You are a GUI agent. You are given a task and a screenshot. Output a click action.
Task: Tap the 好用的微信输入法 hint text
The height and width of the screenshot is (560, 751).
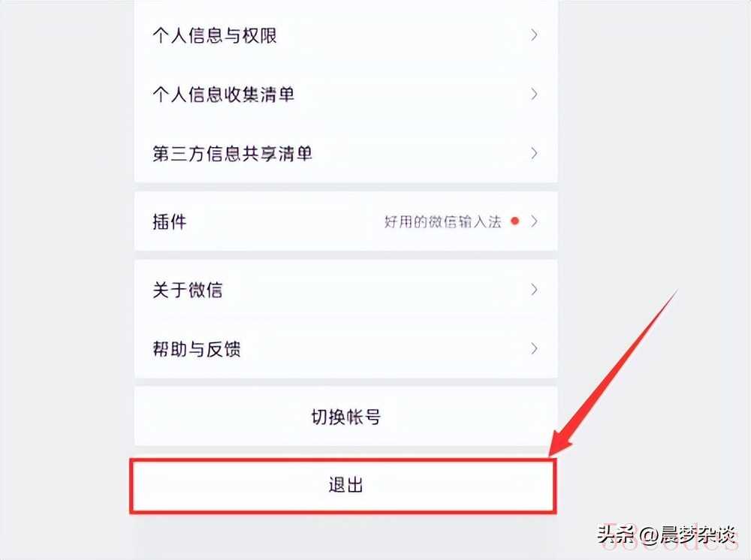tap(442, 221)
